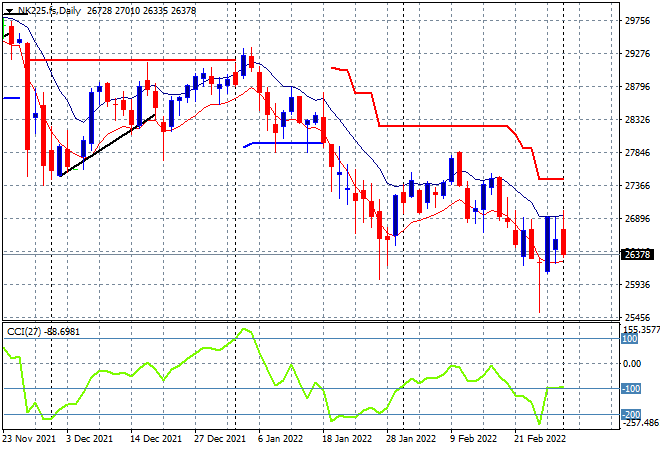Click the 18 Jan 2022 date label
Screen dimensions: 660x450
[347, 439]
